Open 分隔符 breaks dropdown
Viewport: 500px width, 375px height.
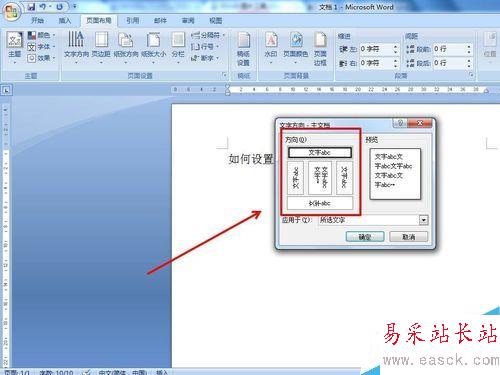208,35
